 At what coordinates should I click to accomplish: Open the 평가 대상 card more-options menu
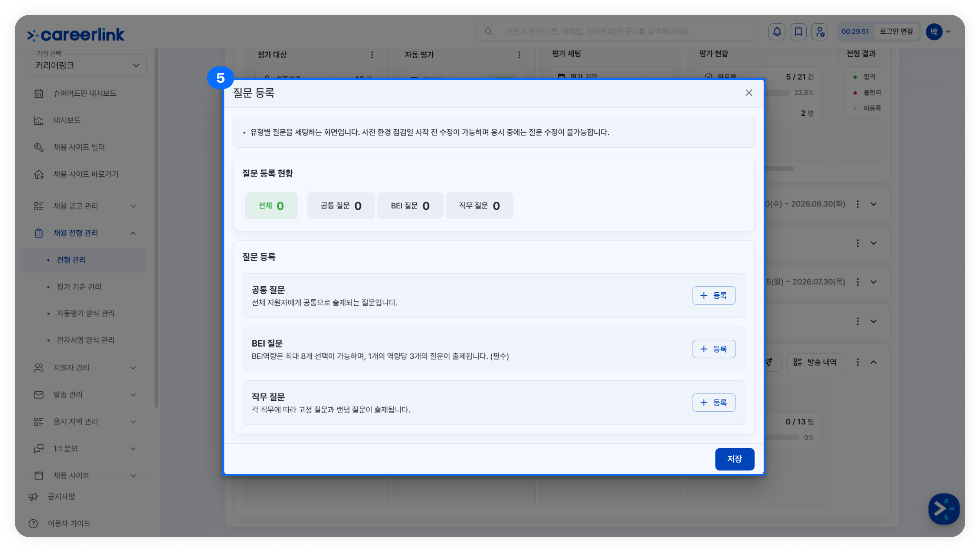372,55
